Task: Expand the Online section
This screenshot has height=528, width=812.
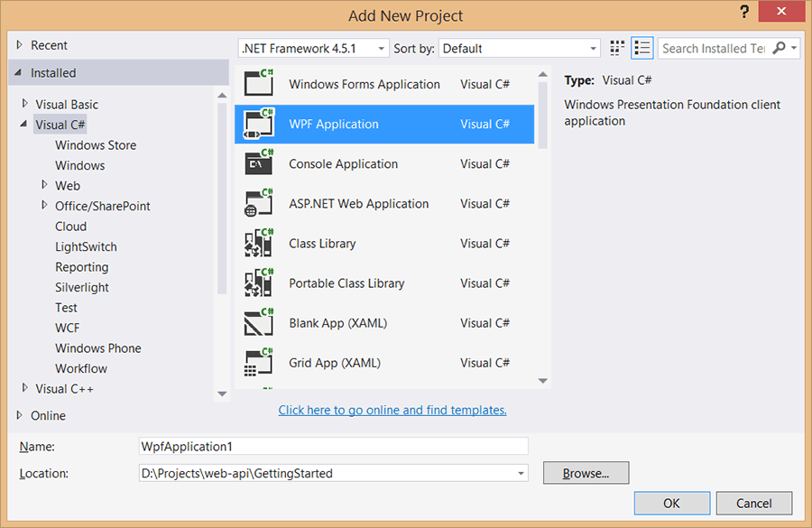Action: 20,415
